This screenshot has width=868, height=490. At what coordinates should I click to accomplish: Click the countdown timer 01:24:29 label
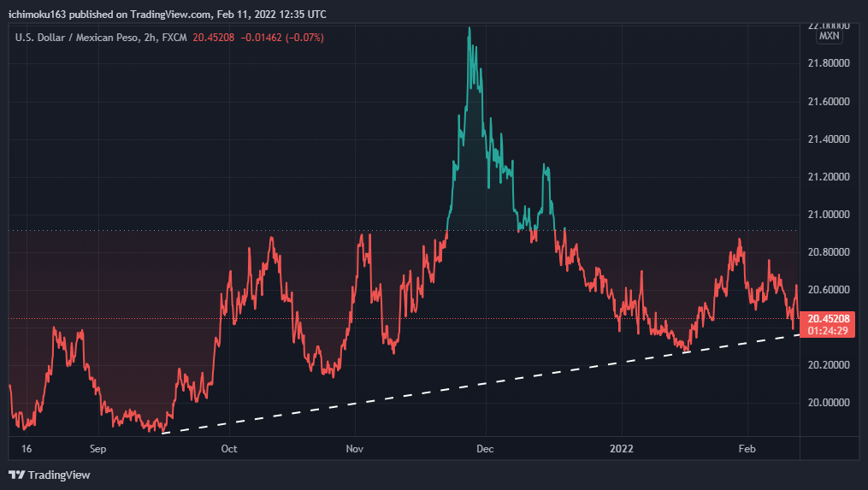[x=828, y=331]
